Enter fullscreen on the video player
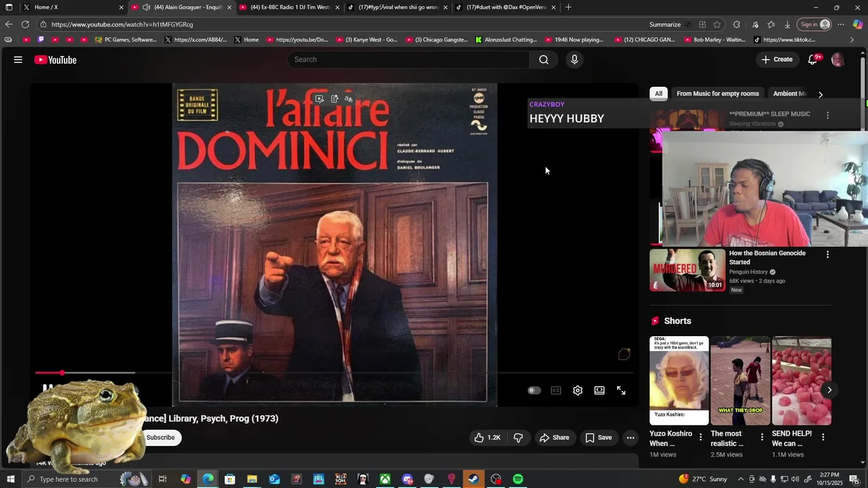The image size is (868, 488). 621,390
